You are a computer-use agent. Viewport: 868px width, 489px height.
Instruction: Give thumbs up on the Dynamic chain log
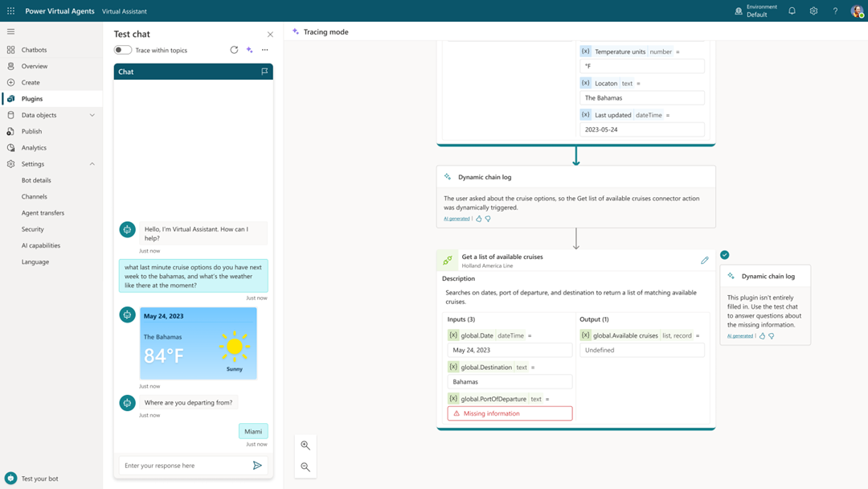click(478, 218)
